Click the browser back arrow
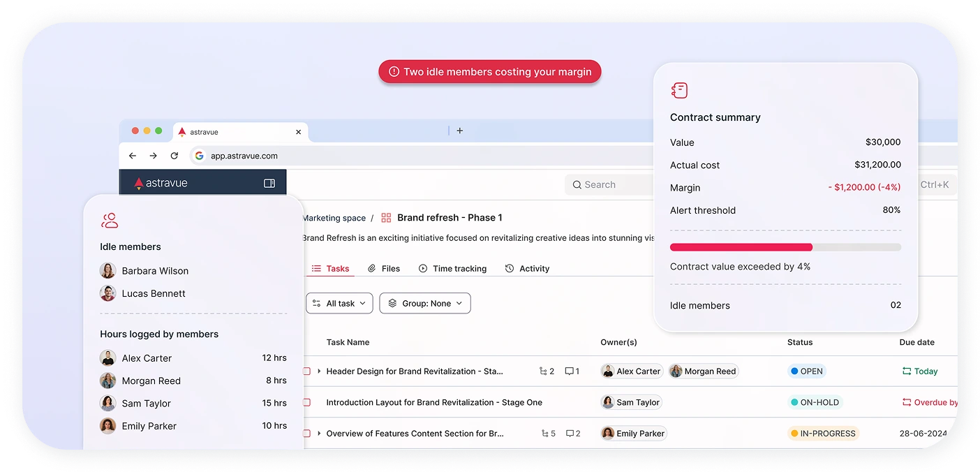980x472 pixels. click(133, 156)
